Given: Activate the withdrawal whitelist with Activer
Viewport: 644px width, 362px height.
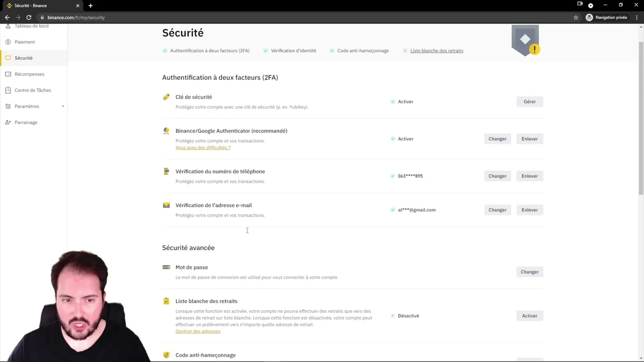Looking at the screenshot, I should click(529, 316).
